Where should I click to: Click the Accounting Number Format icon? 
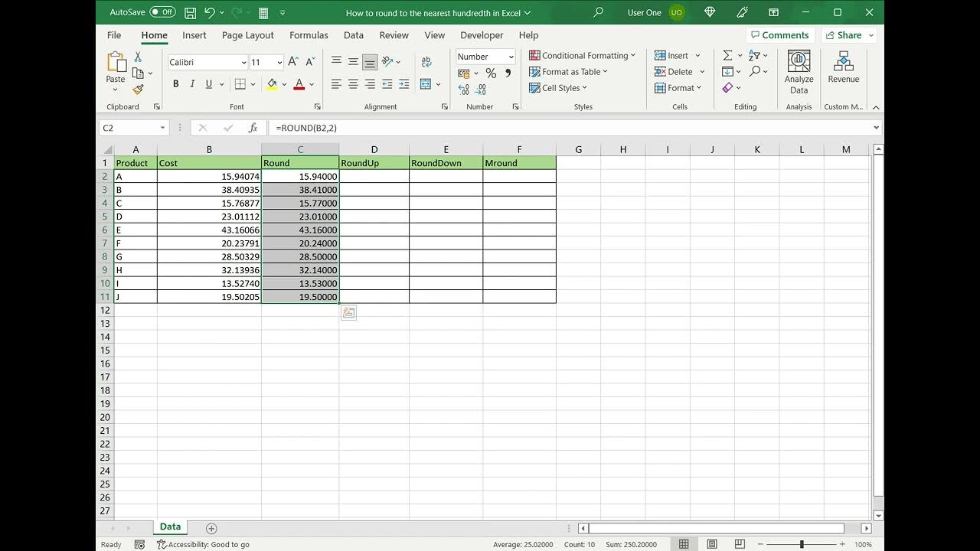463,73
